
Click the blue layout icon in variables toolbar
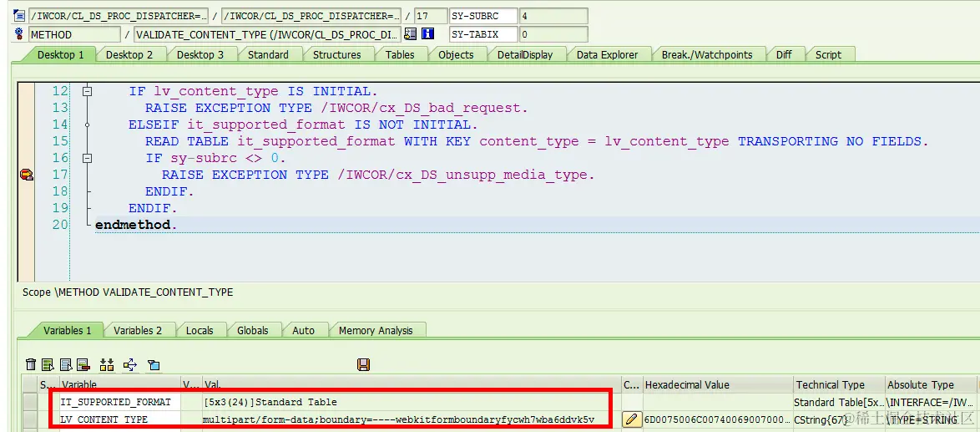click(x=154, y=364)
